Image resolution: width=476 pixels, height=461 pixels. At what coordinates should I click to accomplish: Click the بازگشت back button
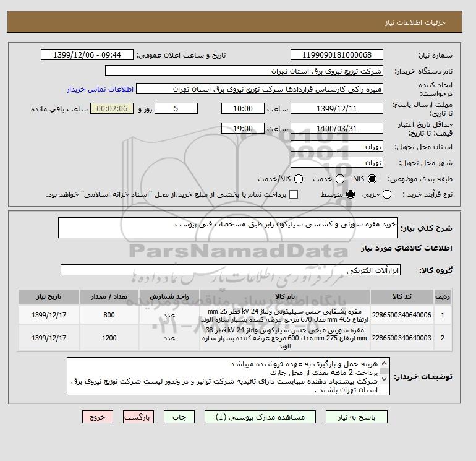[x=138, y=417]
